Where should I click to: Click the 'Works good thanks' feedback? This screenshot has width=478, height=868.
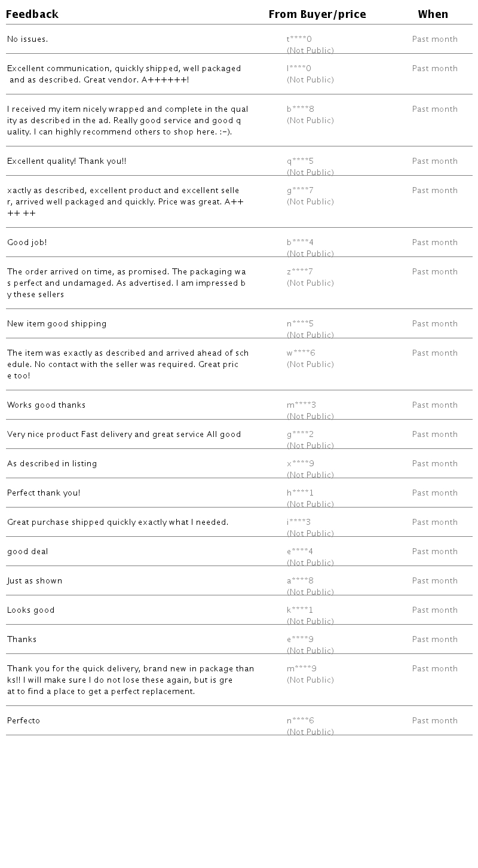click(x=47, y=405)
